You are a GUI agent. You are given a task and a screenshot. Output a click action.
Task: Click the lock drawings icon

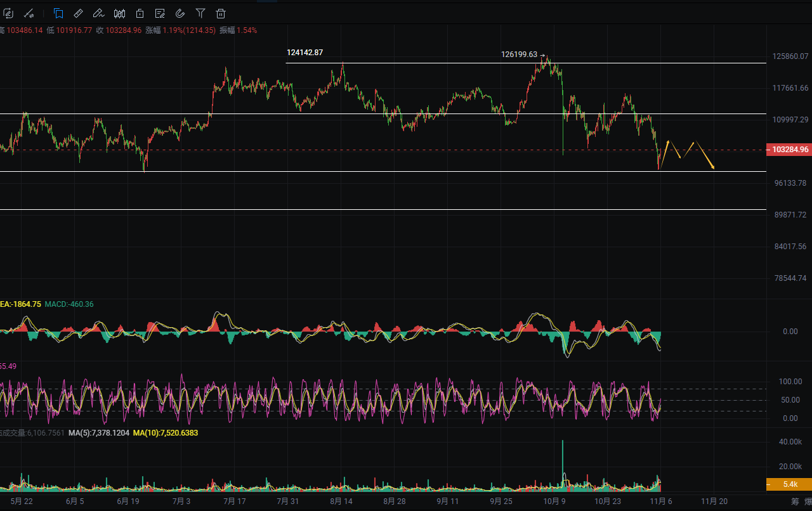pos(140,13)
